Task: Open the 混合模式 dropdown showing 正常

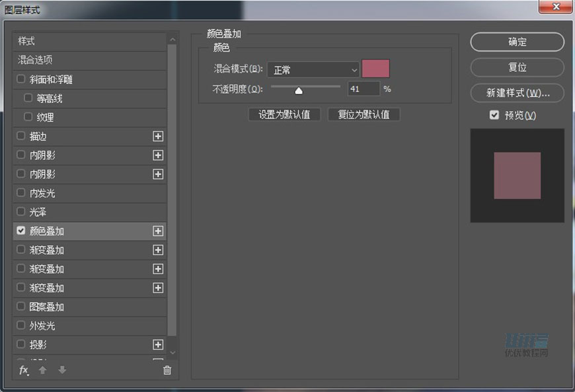Action: click(313, 69)
